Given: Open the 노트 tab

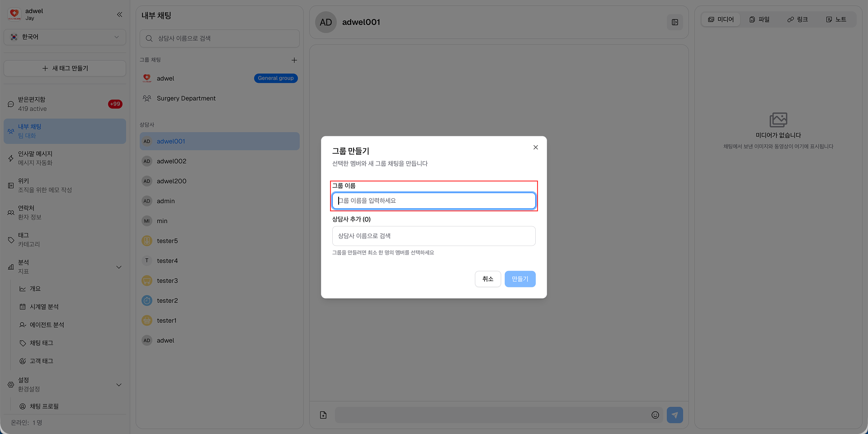Looking at the screenshot, I should (836, 19).
